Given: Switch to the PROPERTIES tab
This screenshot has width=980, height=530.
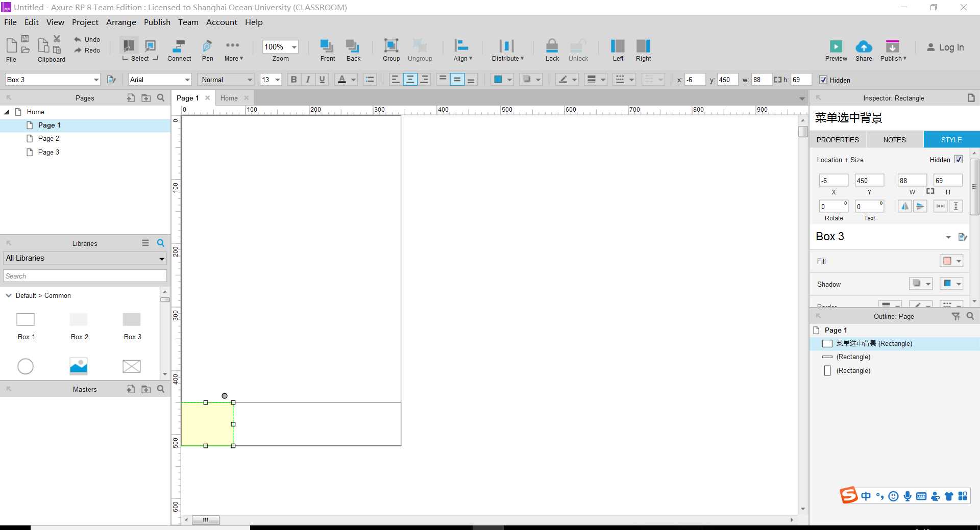Looking at the screenshot, I should click(838, 140).
